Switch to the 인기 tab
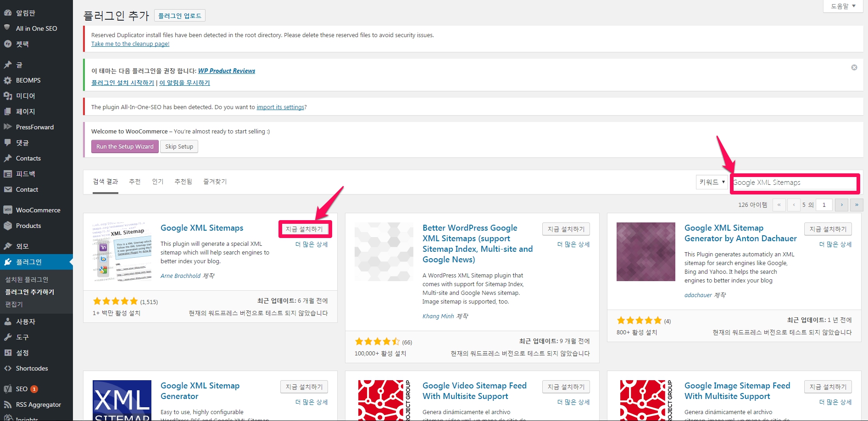868x421 pixels. click(158, 182)
